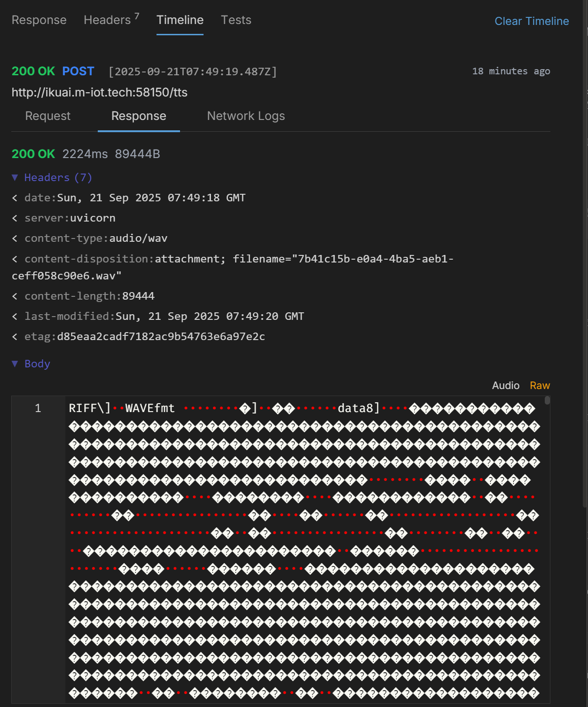
Task: Switch body view to Audio
Action: point(505,386)
